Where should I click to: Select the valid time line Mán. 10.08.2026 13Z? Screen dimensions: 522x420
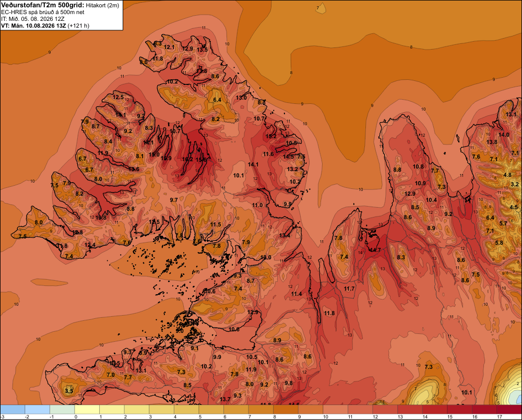(x=38, y=26)
